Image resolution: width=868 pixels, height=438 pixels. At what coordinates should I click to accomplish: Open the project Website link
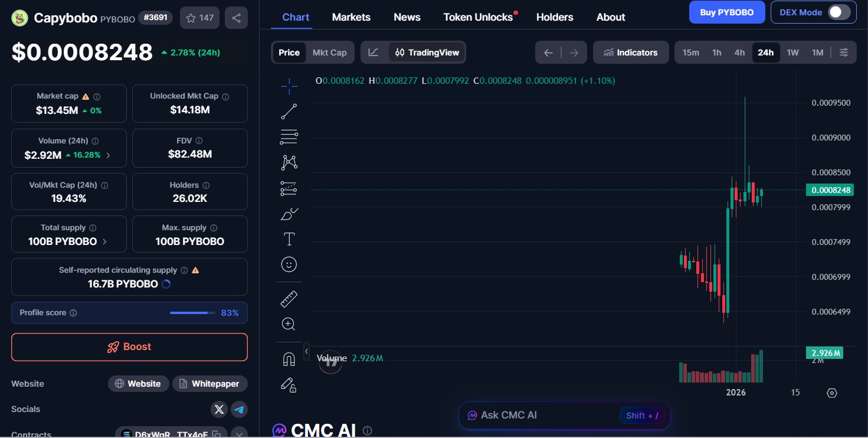coord(138,384)
